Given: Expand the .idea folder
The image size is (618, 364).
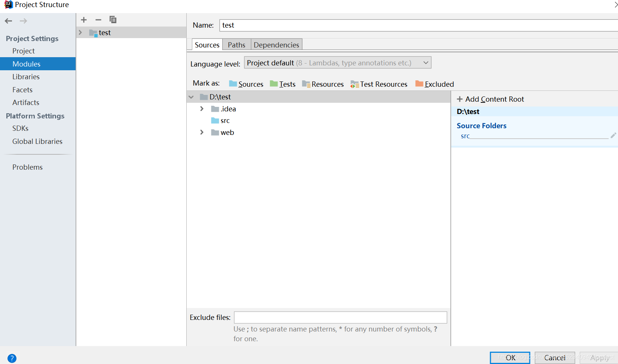Looking at the screenshot, I should 202,108.
